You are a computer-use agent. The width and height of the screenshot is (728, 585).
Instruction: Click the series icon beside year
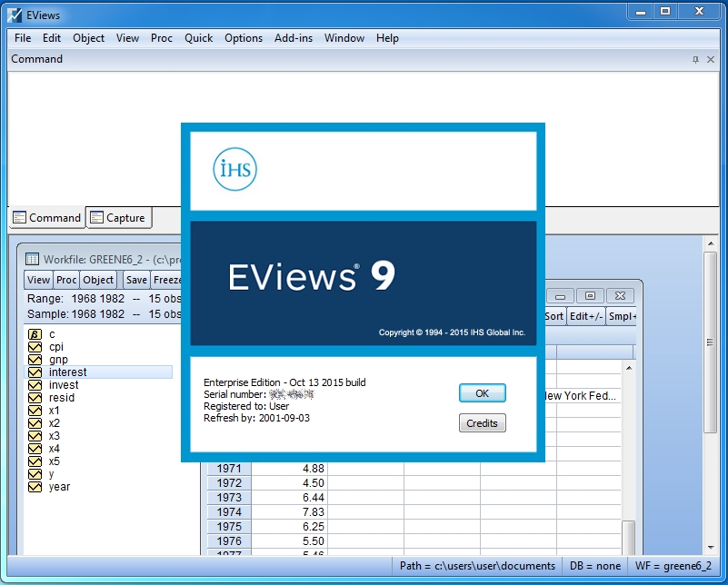pos(35,487)
